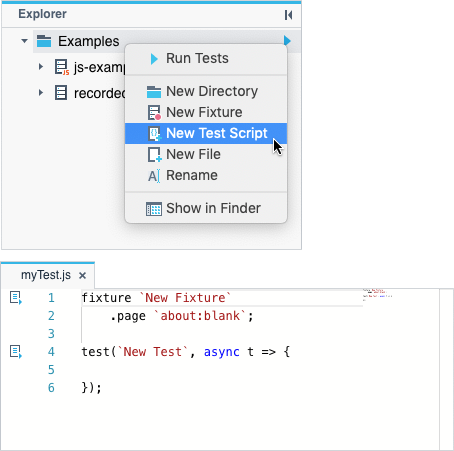Click the New Directory folder icon in the menu

click(x=154, y=92)
